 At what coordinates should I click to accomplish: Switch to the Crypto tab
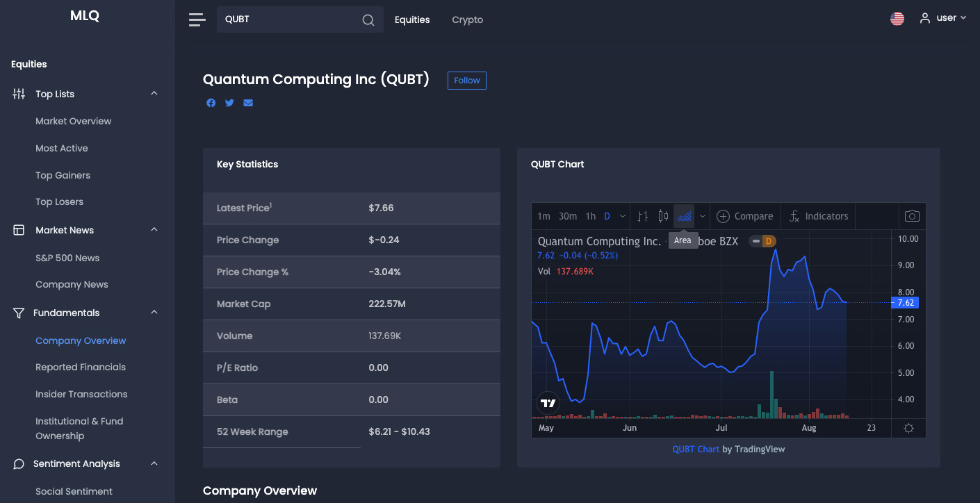pyautogui.click(x=467, y=19)
